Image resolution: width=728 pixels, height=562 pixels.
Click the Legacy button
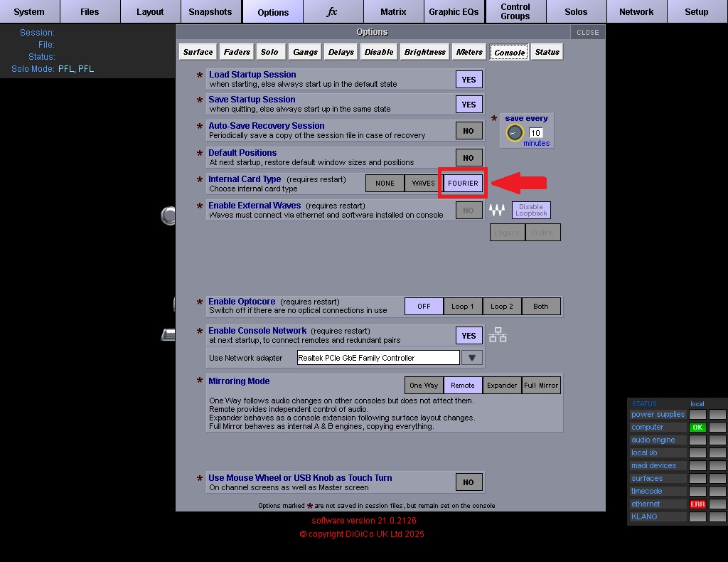(507, 232)
